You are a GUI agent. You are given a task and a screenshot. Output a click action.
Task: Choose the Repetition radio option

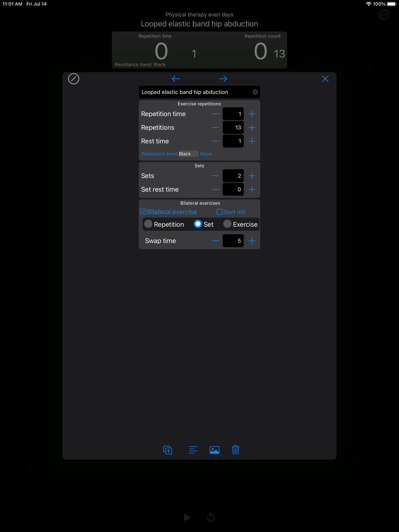click(x=148, y=224)
